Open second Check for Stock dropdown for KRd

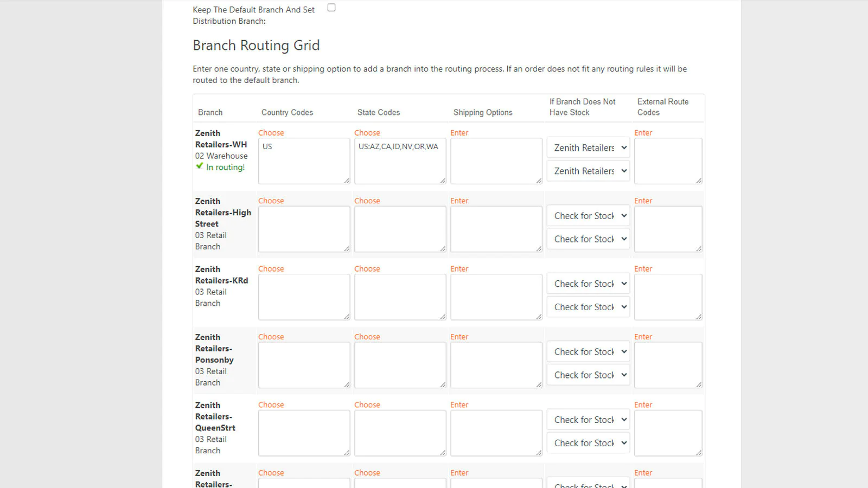coord(588,307)
